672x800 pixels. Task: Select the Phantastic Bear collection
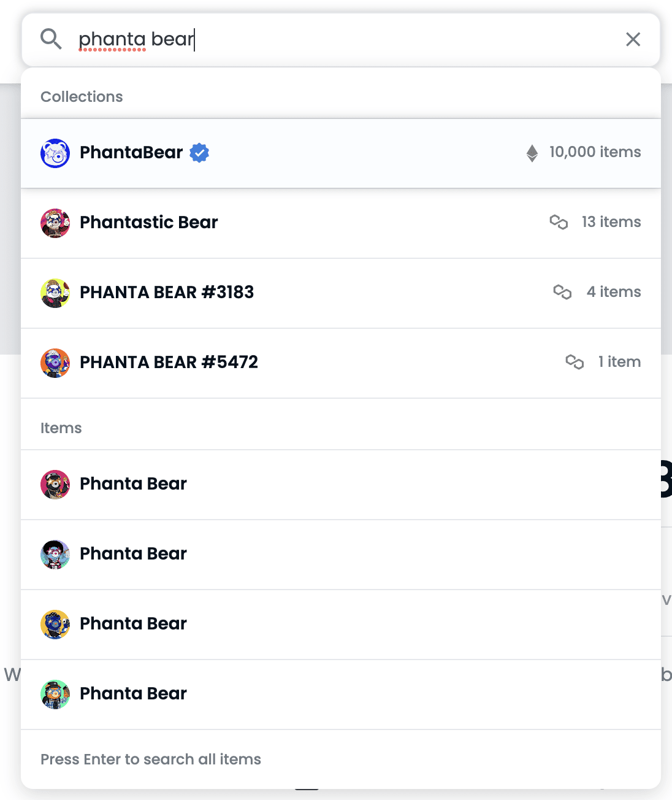[341, 223]
